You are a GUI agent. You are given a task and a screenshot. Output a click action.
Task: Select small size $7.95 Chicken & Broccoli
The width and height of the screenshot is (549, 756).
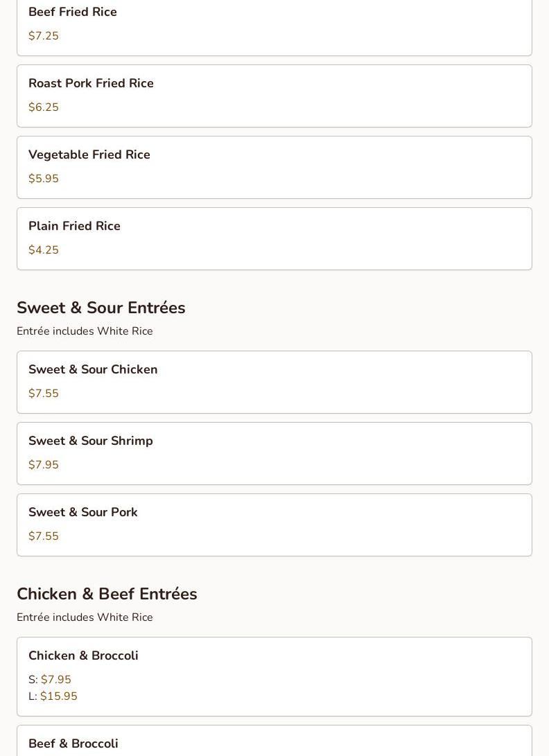click(50, 679)
